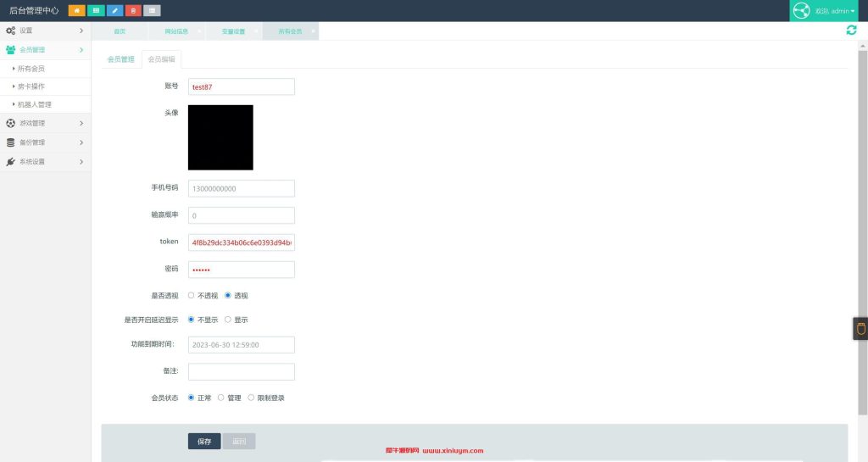868x462 pixels.
Task: Click the green refresh icon
Action: point(851,31)
